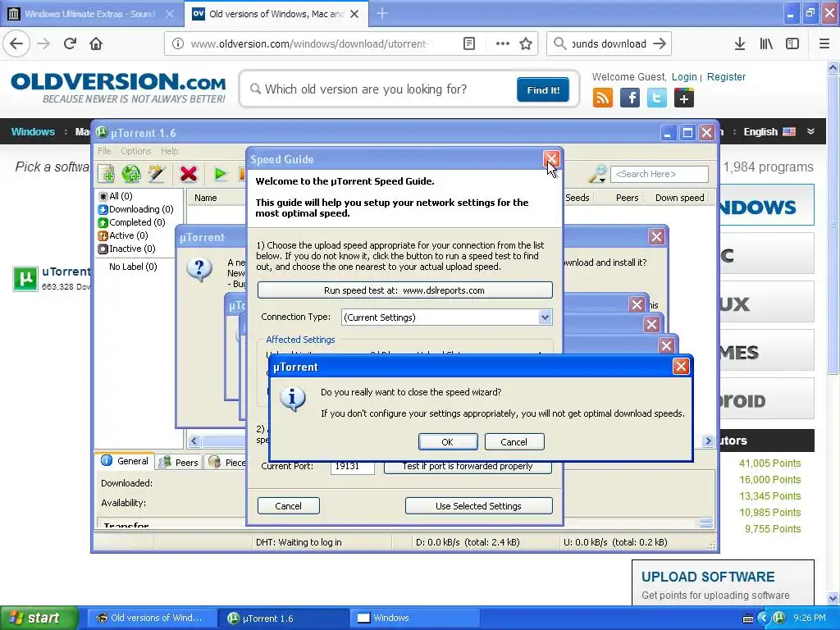This screenshot has width=840, height=630.
Task: Click Cancel in the close speed wizard dialog
Action: click(x=514, y=442)
